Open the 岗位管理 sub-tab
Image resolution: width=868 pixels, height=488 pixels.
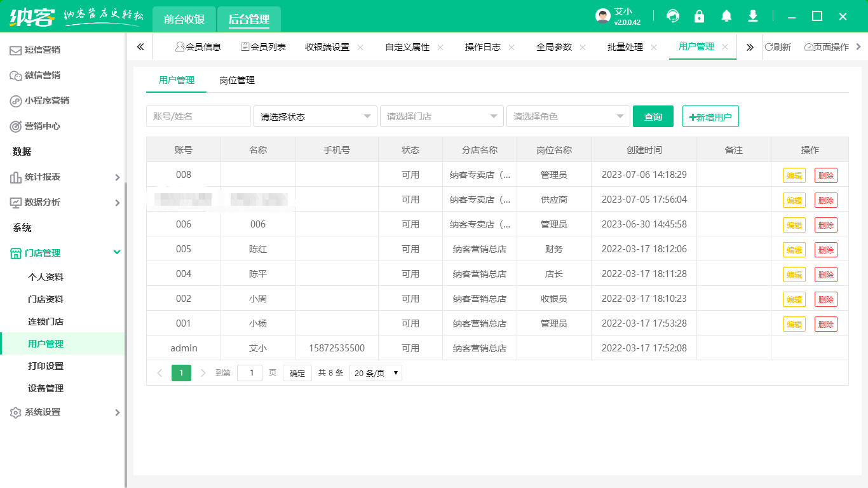click(237, 81)
